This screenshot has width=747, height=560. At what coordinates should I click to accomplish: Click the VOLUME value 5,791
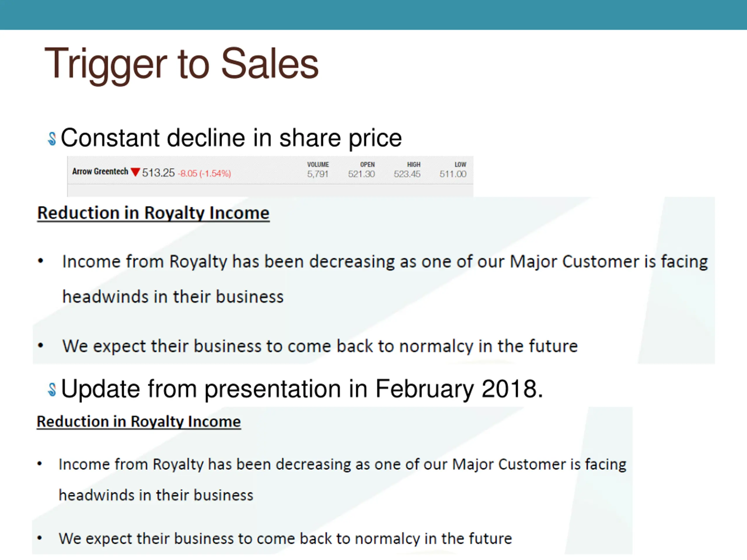(317, 174)
